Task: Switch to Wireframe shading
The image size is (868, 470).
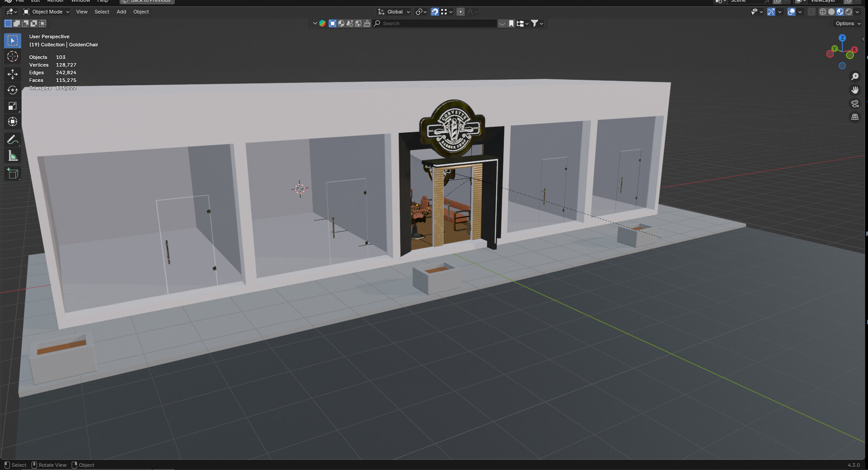Action: [x=823, y=12]
